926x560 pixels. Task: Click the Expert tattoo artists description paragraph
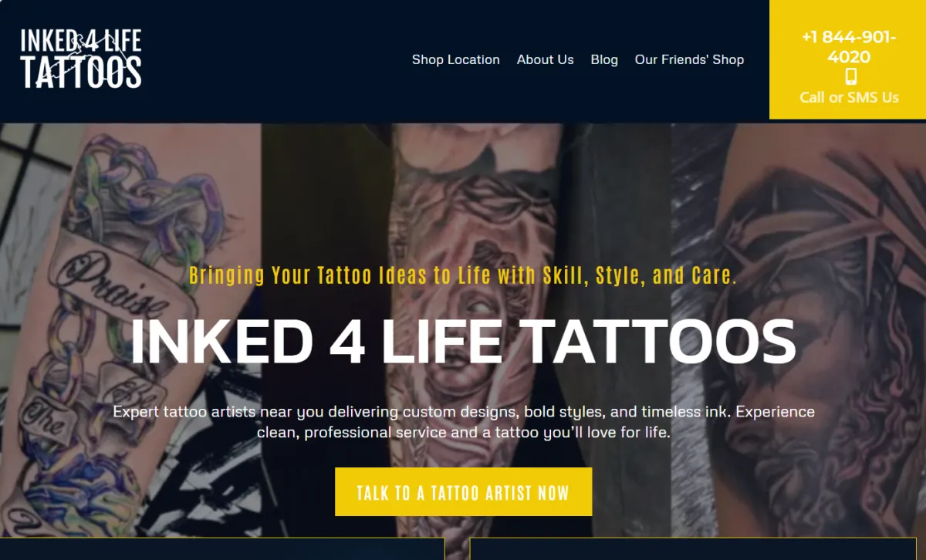463,422
